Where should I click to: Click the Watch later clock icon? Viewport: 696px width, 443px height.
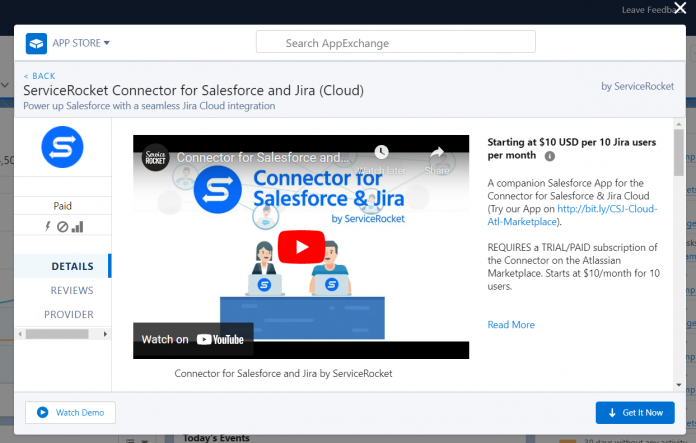[381, 153]
